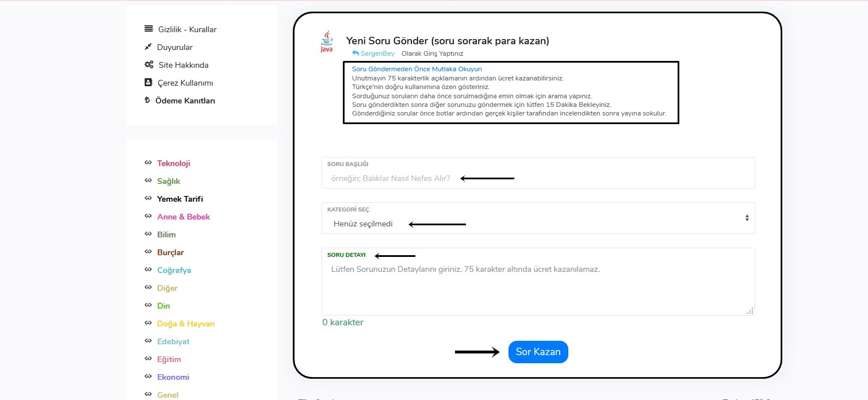Go to the Anne & Bebek category

pyautogui.click(x=183, y=217)
